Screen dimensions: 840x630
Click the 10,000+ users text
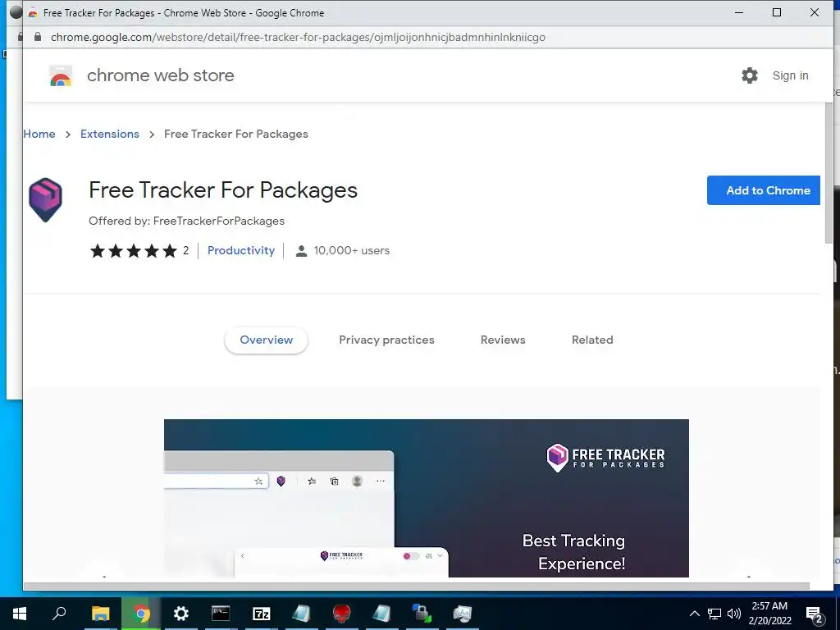[351, 251]
